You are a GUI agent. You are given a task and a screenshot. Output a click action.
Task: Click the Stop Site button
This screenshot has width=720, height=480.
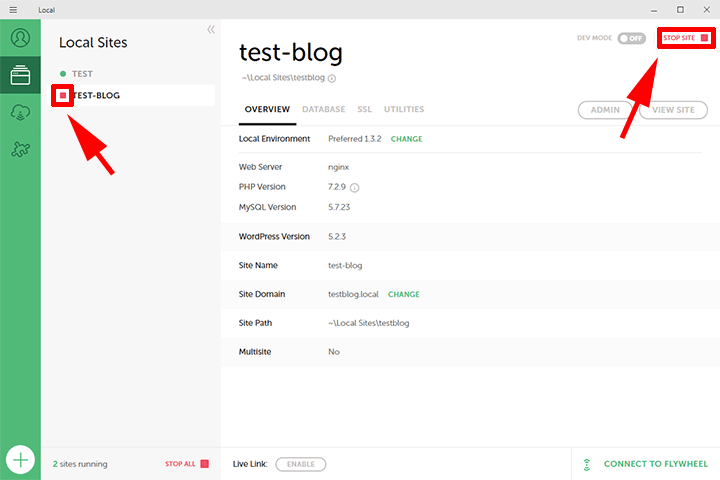point(686,38)
